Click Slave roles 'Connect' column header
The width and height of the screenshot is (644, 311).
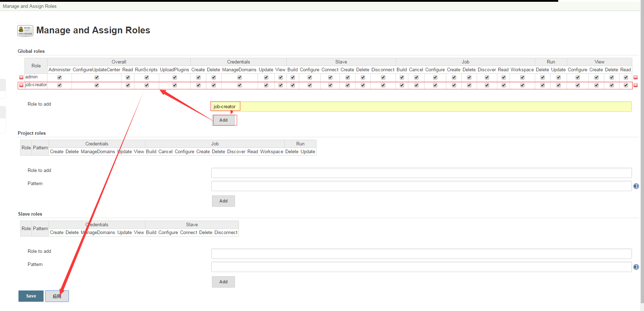(189, 233)
